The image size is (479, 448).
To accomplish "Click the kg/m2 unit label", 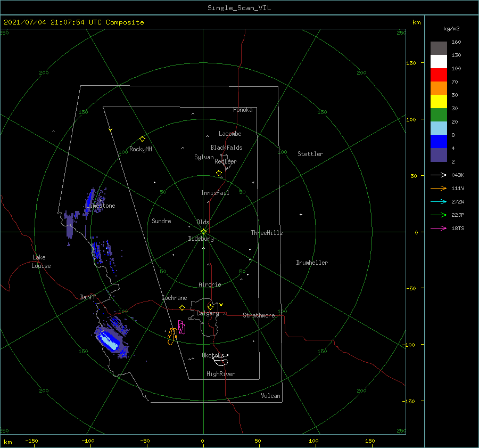I will point(451,29).
